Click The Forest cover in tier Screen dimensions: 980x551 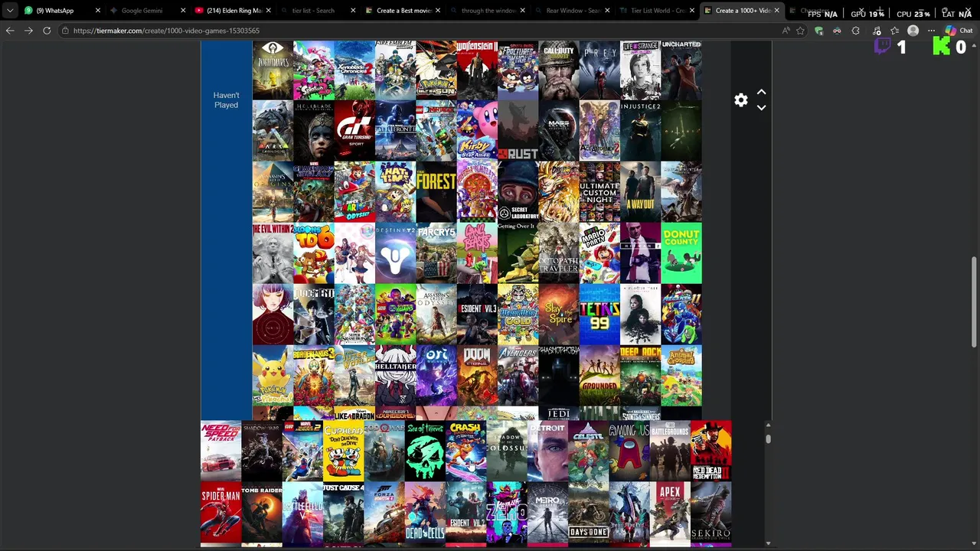click(x=436, y=192)
